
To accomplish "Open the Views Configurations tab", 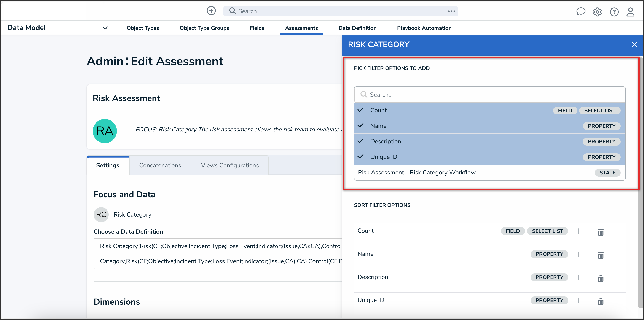I will 230,165.
